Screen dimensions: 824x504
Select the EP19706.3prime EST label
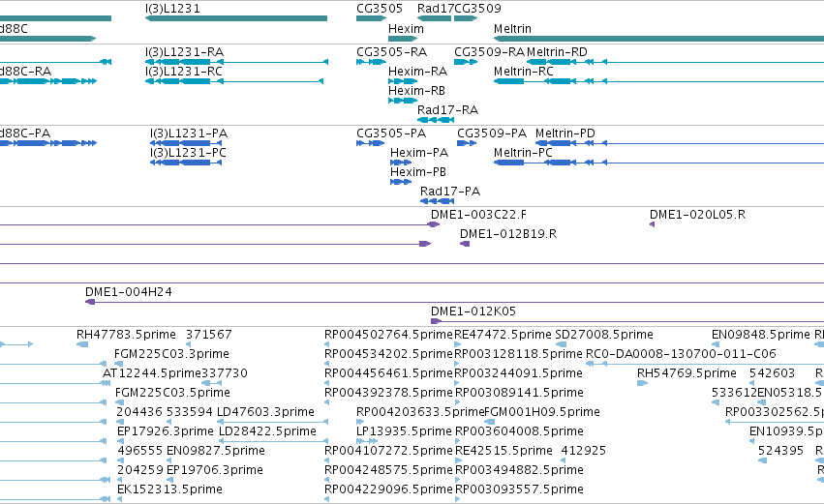[215, 470]
